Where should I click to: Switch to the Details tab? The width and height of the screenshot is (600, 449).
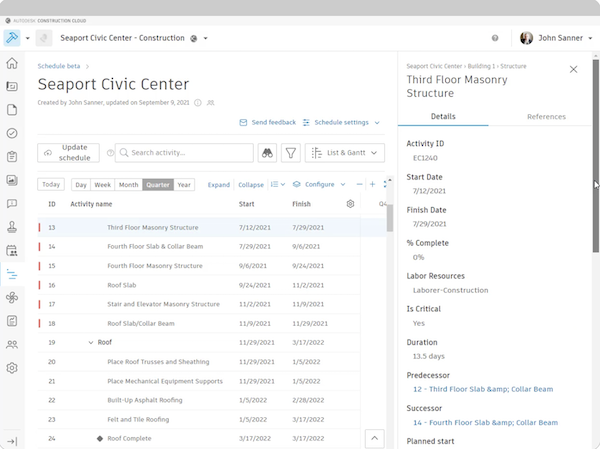(443, 116)
